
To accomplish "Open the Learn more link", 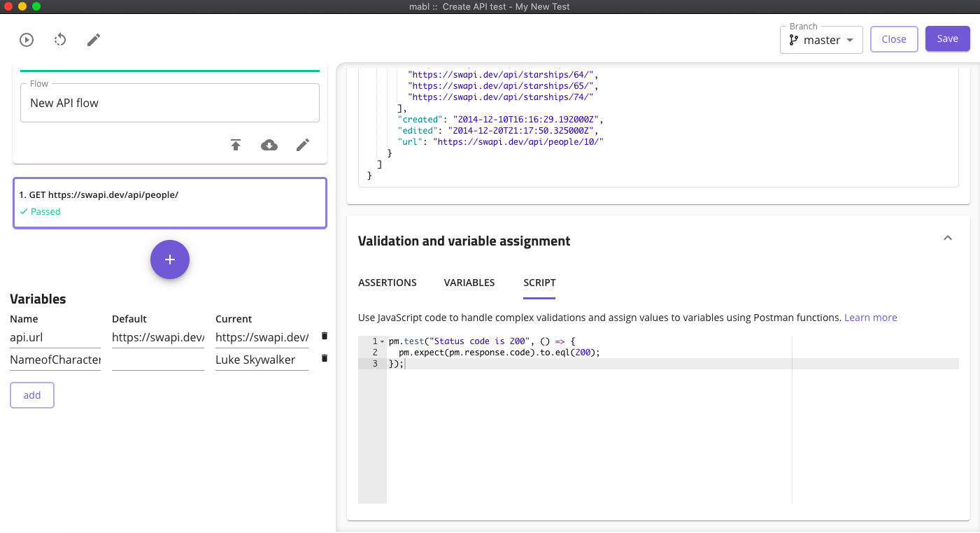I will (x=870, y=318).
